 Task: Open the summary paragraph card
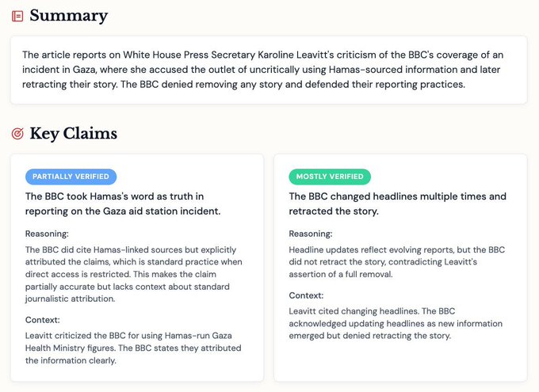point(269,70)
